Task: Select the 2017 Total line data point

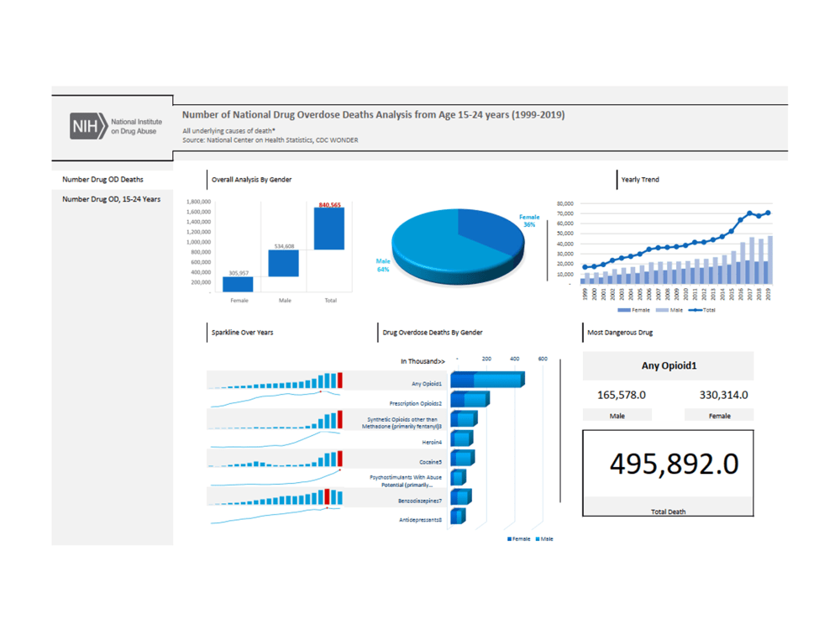Action: click(749, 213)
